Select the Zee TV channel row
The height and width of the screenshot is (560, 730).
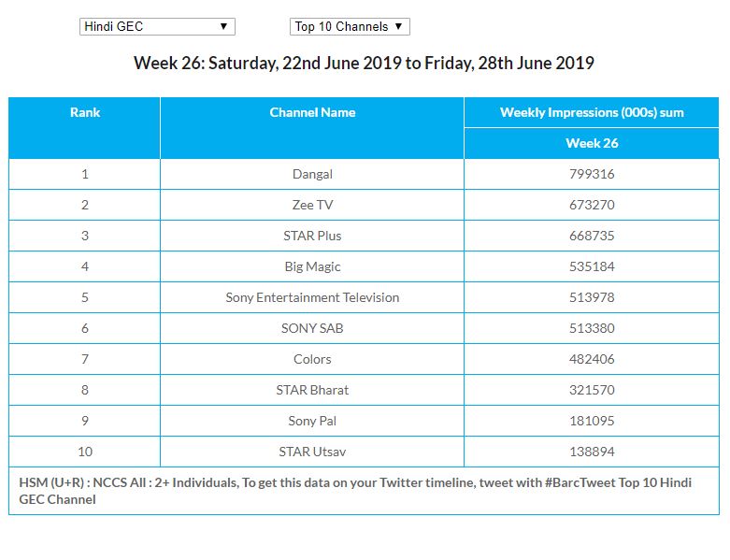coord(312,205)
